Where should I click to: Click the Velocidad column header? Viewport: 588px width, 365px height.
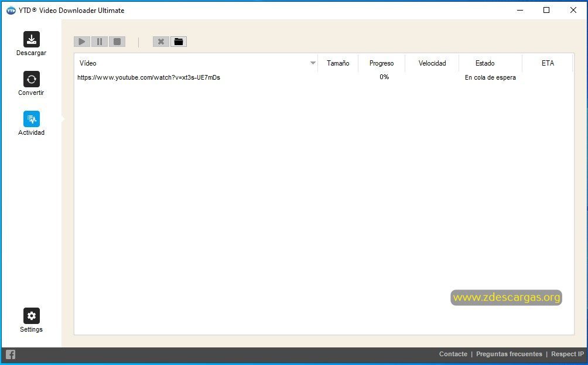(432, 63)
